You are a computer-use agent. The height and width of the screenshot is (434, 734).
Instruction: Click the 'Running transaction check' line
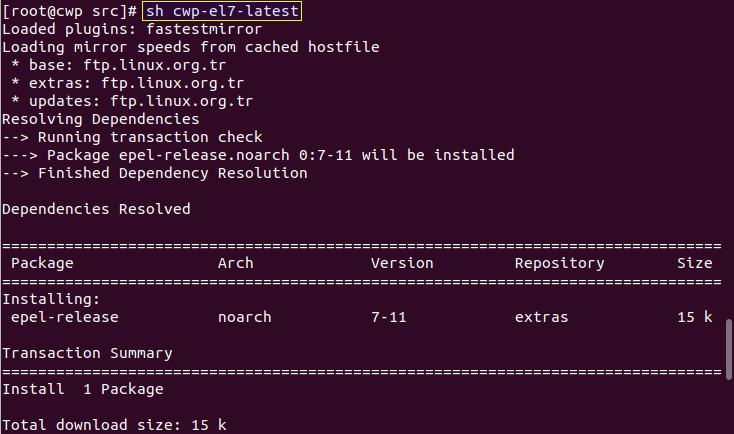(x=132, y=137)
